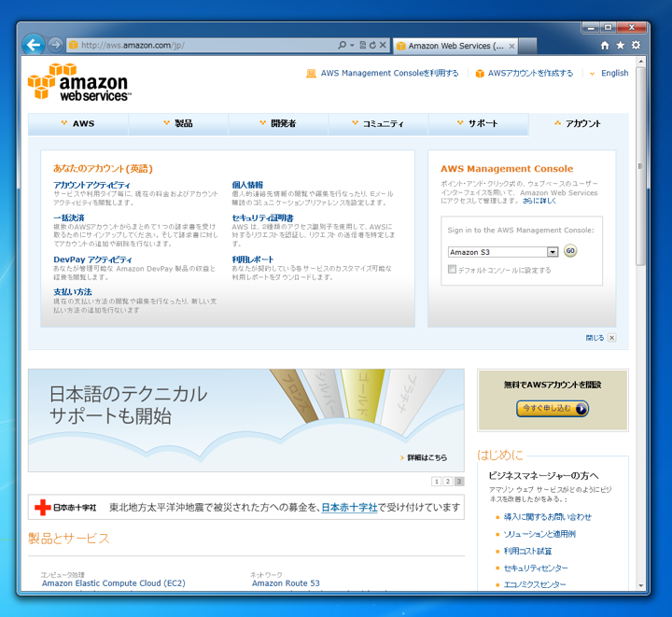Click the scrollbar up arrow
The image size is (672, 617).
coord(640,62)
